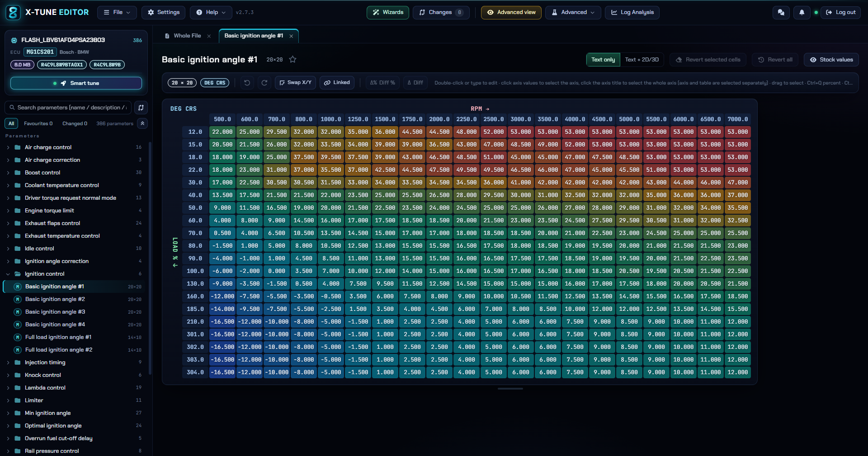Open the Advanced dropdown

(573, 13)
